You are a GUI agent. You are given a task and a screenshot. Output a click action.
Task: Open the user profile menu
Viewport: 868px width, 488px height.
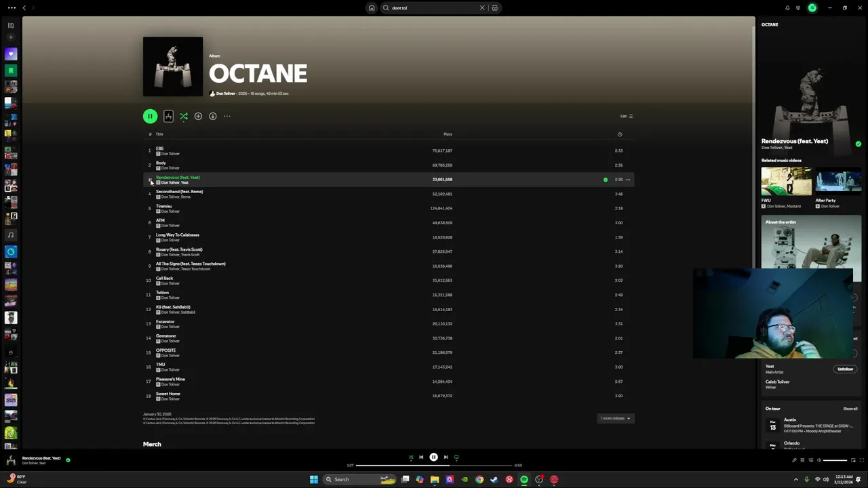coord(812,8)
